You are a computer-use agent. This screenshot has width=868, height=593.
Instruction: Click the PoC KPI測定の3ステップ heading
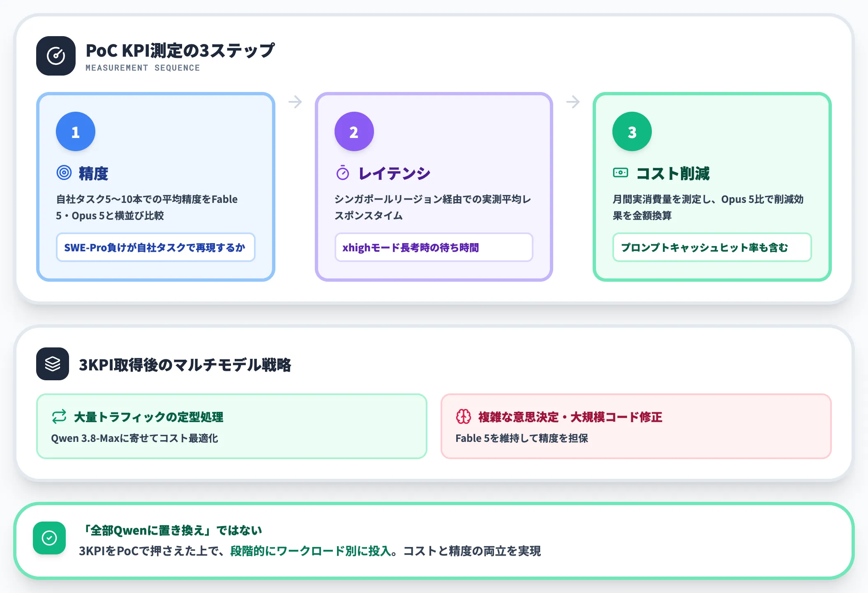[x=180, y=51]
